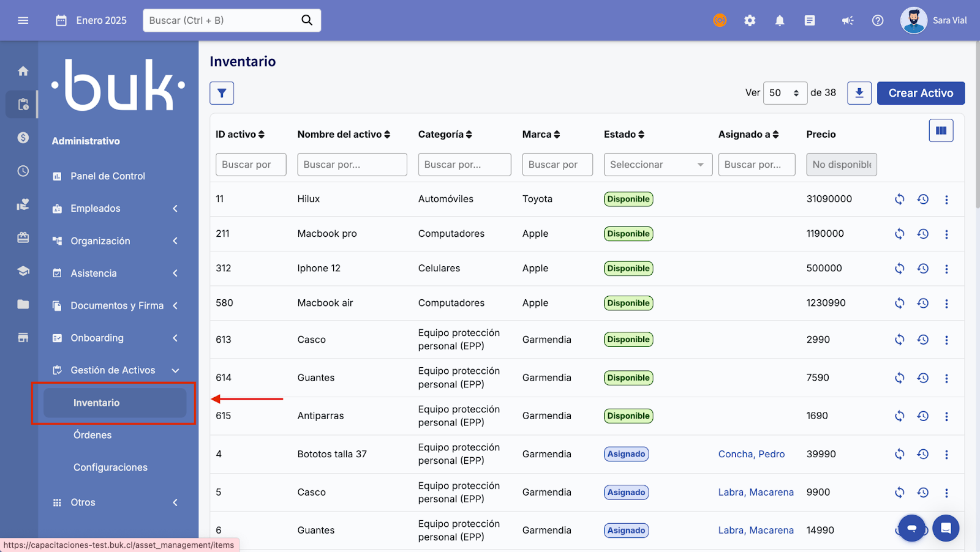The image size is (980, 552).
Task: Sort by Categoría column header
Action: click(445, 134)
